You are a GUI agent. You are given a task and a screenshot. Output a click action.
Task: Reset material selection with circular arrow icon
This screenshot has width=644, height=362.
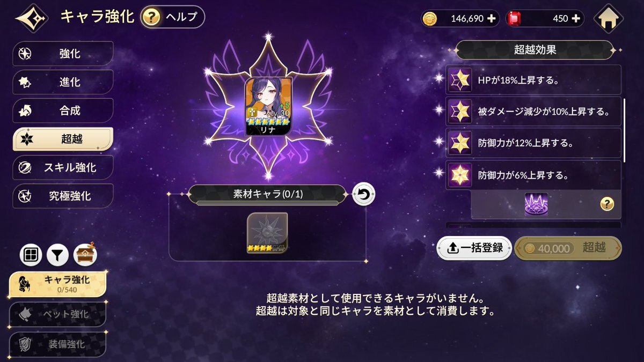[363, 195]
